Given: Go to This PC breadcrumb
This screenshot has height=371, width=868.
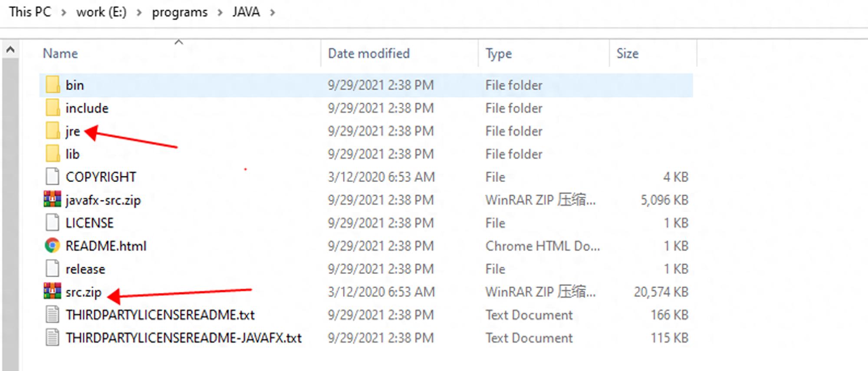Looking at the screenshot, I should click(x=30, y=12).
